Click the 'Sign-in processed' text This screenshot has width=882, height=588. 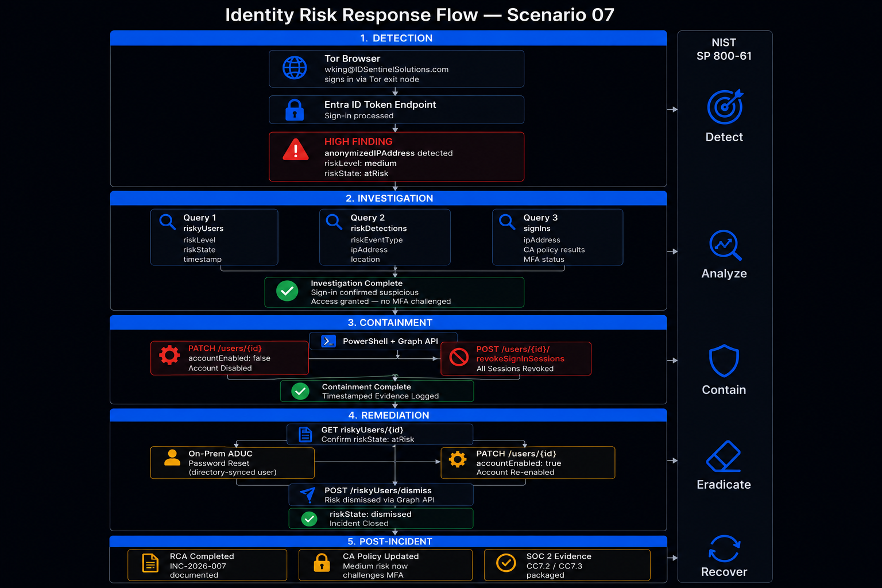359,115
